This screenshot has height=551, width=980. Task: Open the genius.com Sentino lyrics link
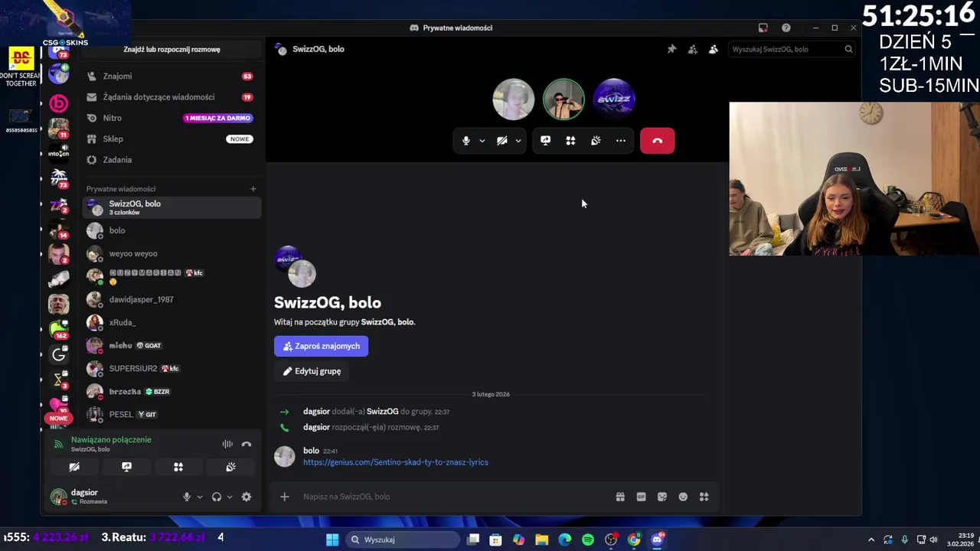(395, 462)
